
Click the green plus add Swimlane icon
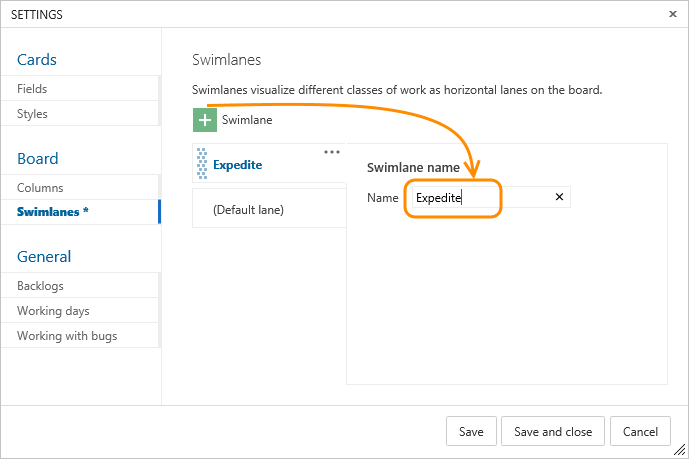coord(205,120)
